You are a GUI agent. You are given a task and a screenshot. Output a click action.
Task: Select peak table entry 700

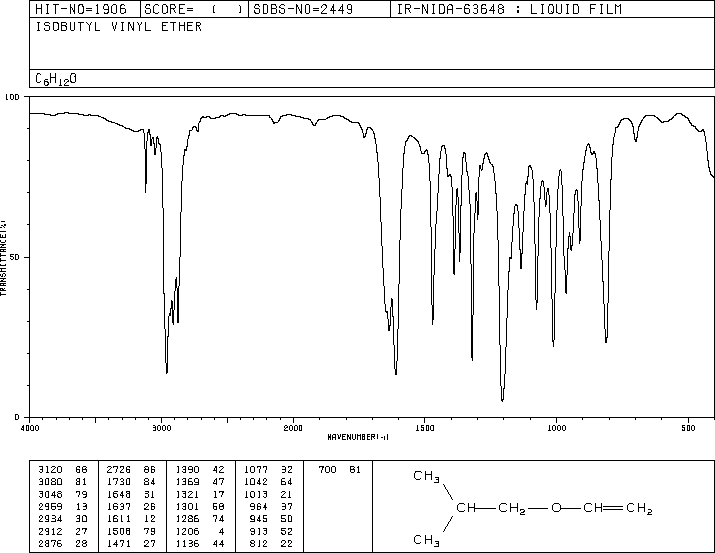(327, 470)
